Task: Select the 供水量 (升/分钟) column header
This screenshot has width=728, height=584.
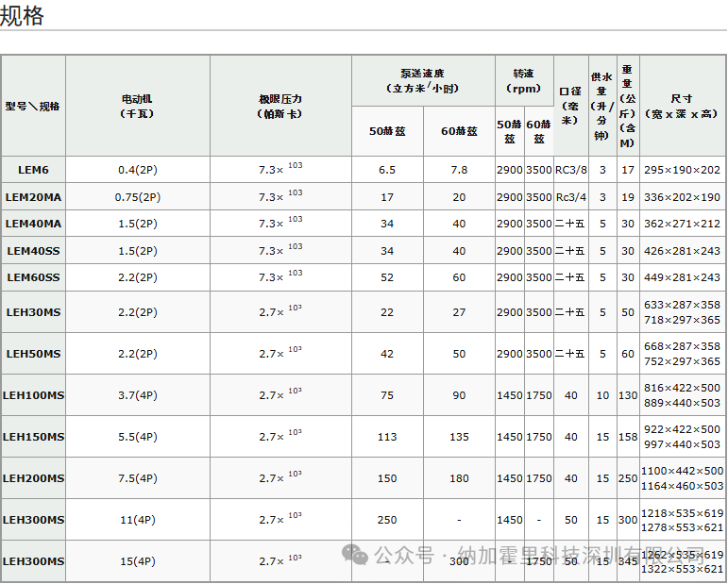Action: pyautogui.click(x=602, y=107)
